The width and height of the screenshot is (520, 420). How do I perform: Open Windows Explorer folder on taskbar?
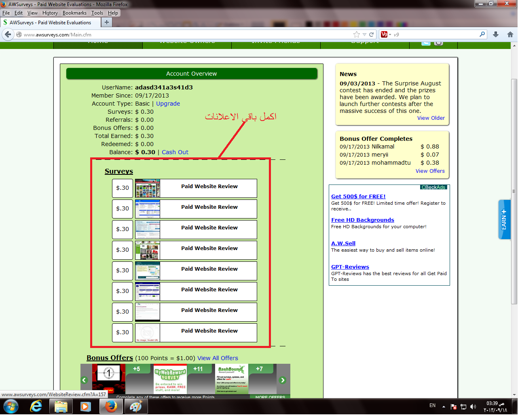click(61, 406)
